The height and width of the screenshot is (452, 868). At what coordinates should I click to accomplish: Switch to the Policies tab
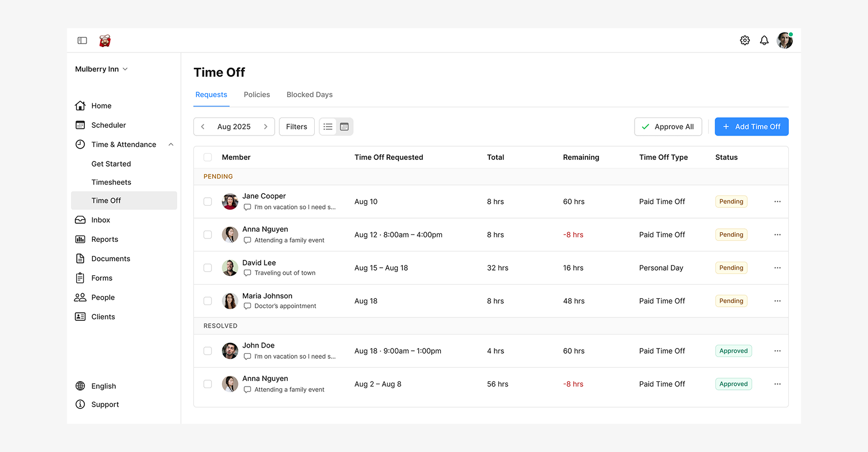(257, 94)
